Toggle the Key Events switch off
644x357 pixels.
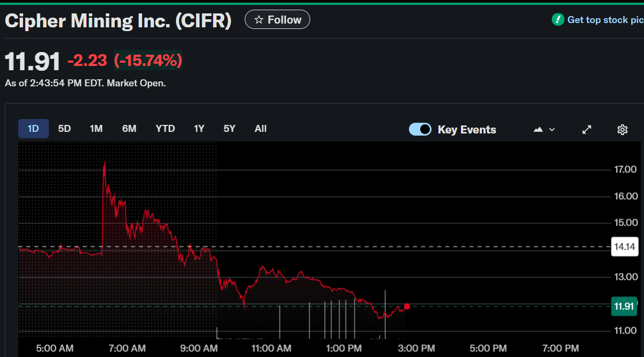coord(420,129)
